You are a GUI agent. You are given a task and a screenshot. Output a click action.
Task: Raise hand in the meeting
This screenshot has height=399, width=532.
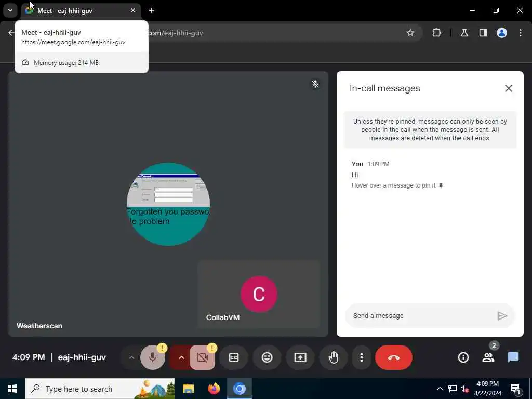click(x=334, y=357)
